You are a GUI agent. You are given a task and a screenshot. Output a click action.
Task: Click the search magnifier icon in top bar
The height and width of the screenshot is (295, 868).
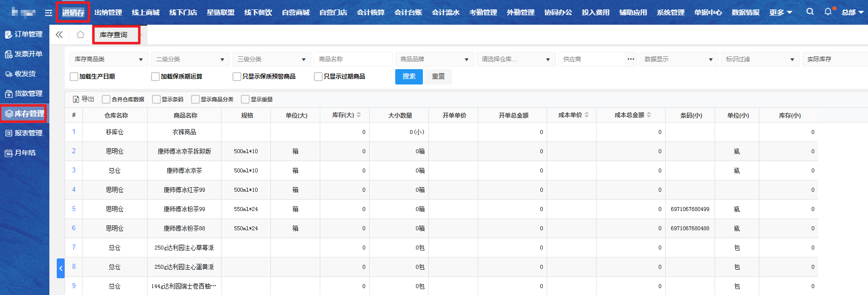[x=810, y=11]
